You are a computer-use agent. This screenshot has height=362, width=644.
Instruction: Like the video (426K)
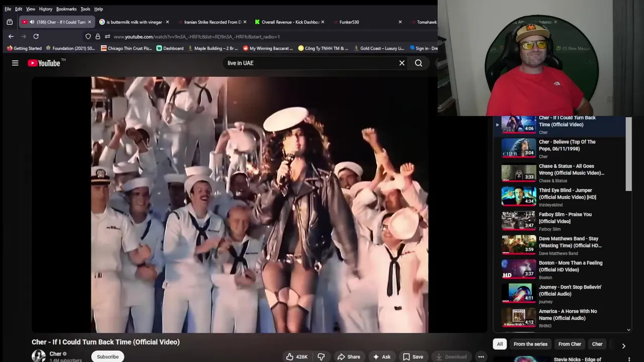297,356
